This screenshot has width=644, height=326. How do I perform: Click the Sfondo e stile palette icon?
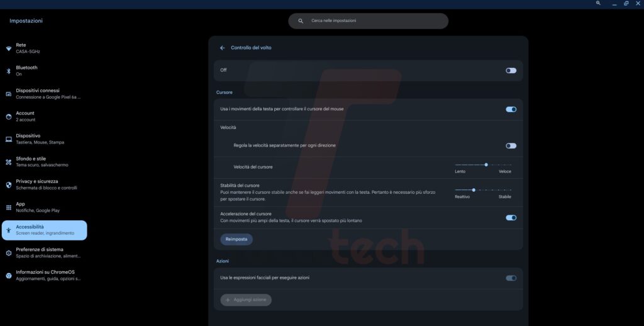tap(9, 162)
